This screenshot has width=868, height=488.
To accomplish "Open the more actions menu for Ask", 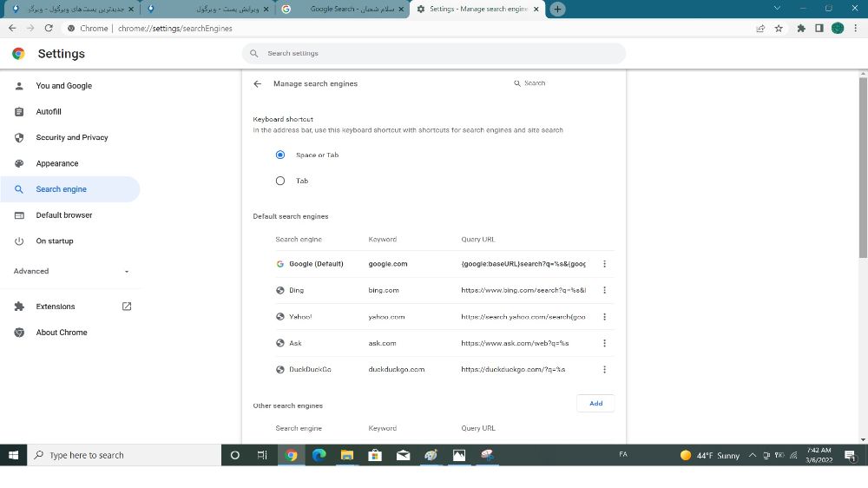I will coord(604,344).
